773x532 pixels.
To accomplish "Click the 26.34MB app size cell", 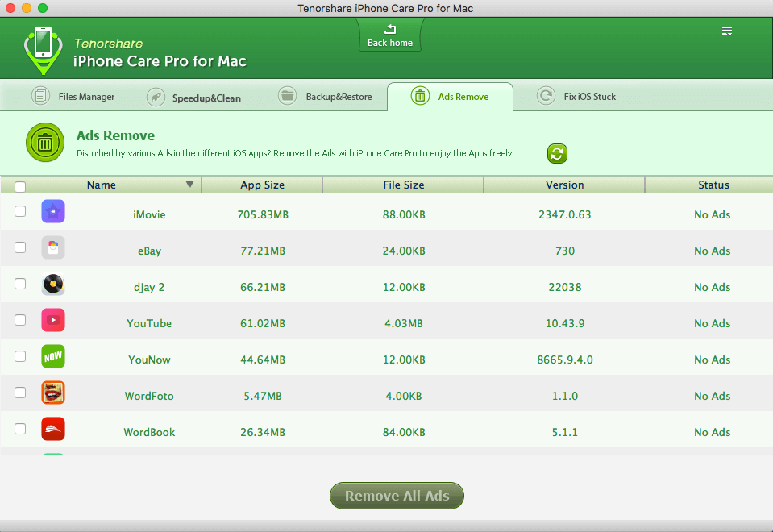I will [x=263, y=432].
